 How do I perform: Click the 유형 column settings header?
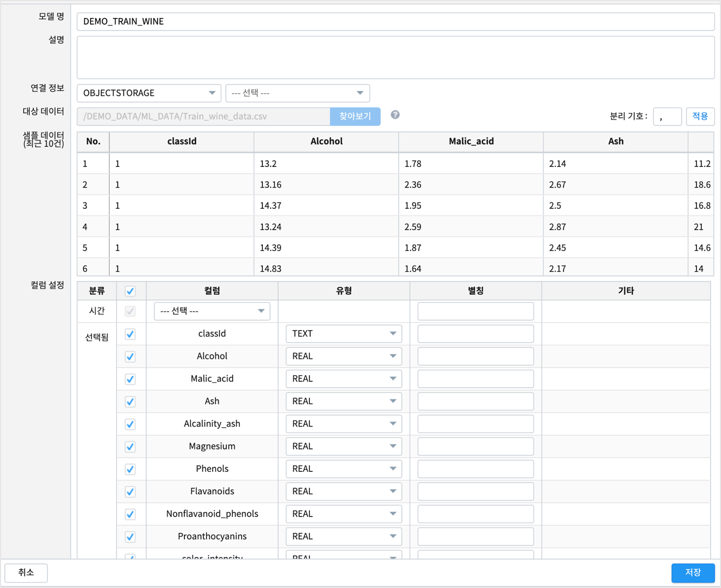tap(344, 291)
